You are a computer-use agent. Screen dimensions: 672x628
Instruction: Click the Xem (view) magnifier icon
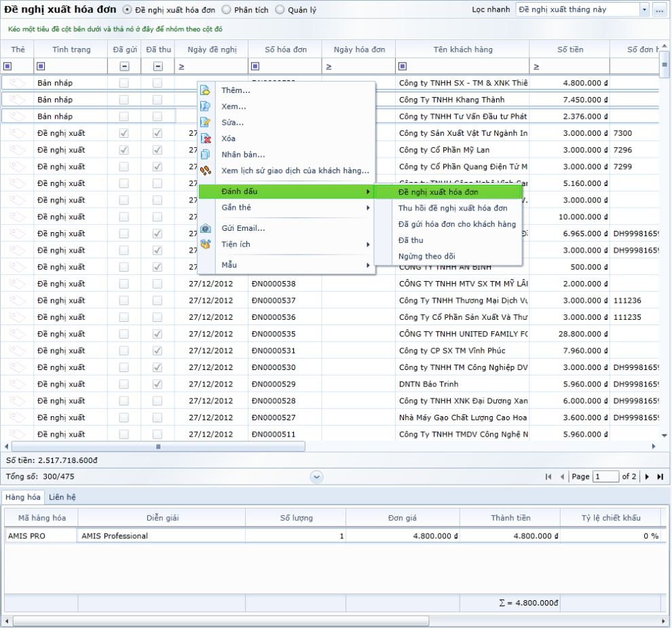206,107
